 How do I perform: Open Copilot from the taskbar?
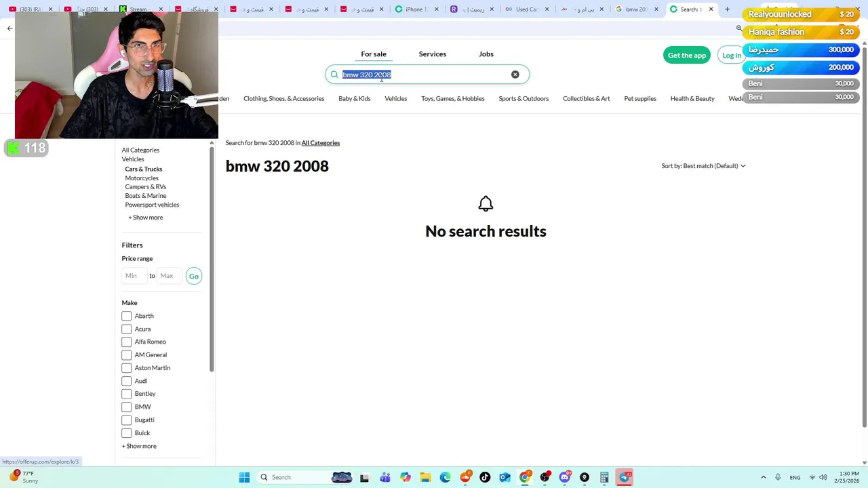[406, 477]
